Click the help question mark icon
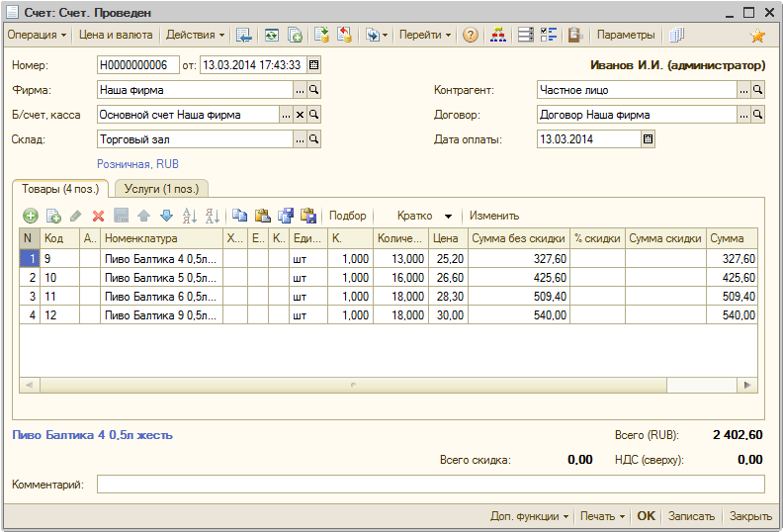Screen dimensions: 783x532 click(x=470, y=35)
